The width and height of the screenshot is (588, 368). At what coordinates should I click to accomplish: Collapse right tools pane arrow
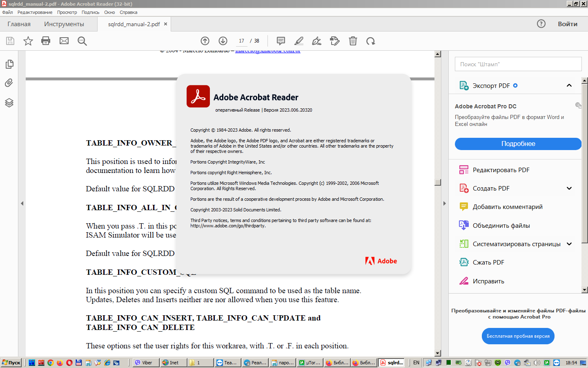(x=445, y=203)
